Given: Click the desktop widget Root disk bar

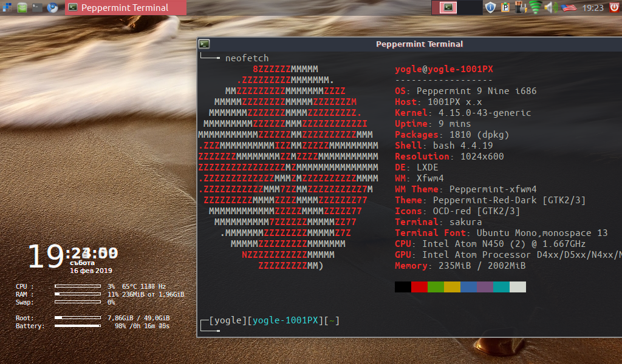Looking at the screenshot, I should pyautogui.click(x=78, y=318).
